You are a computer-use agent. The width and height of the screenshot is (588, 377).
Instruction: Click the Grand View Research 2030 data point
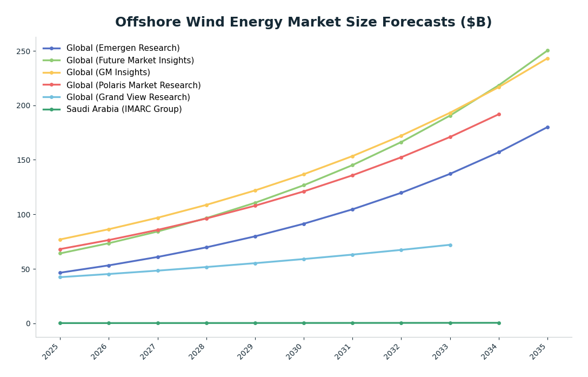pyautogui.click(x=304, y=259)
